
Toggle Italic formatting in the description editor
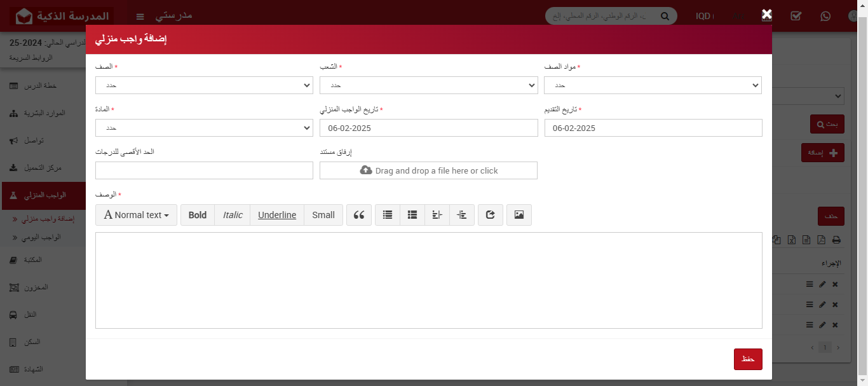point(233,214)
